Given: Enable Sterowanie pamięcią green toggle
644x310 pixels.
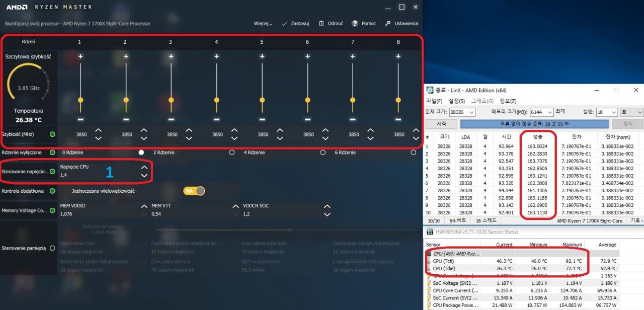Looking at the screenshot, I should tap(52, 248).
